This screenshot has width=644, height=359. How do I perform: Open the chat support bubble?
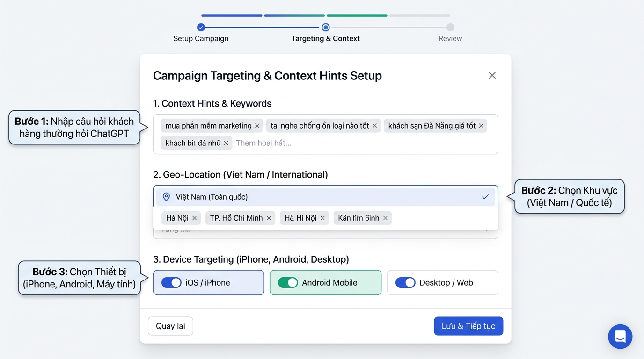click(620, 337)
